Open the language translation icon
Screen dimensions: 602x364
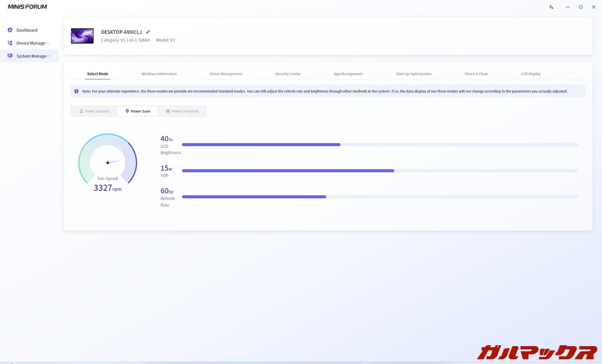(551, 7)
